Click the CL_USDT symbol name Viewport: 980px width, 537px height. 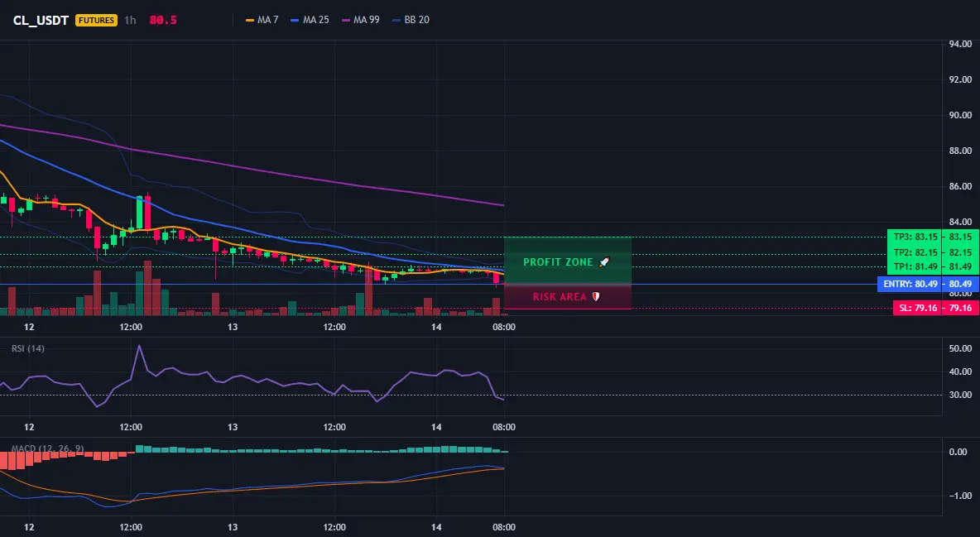(x=41, y=20)
